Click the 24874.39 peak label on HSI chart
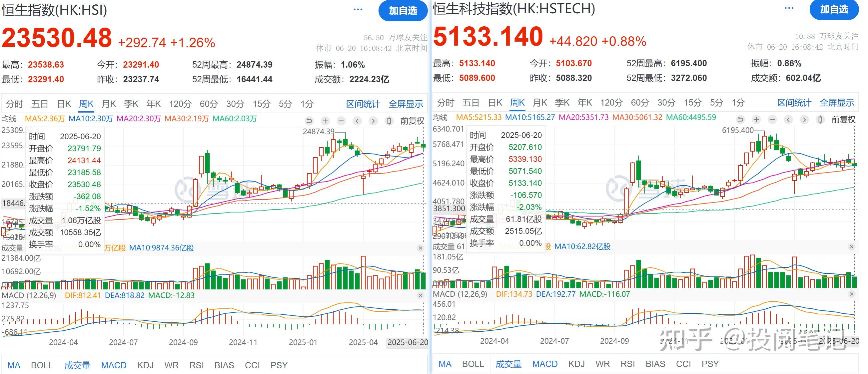The width and height of the screenshot is (868, 374). click(319, 132)
